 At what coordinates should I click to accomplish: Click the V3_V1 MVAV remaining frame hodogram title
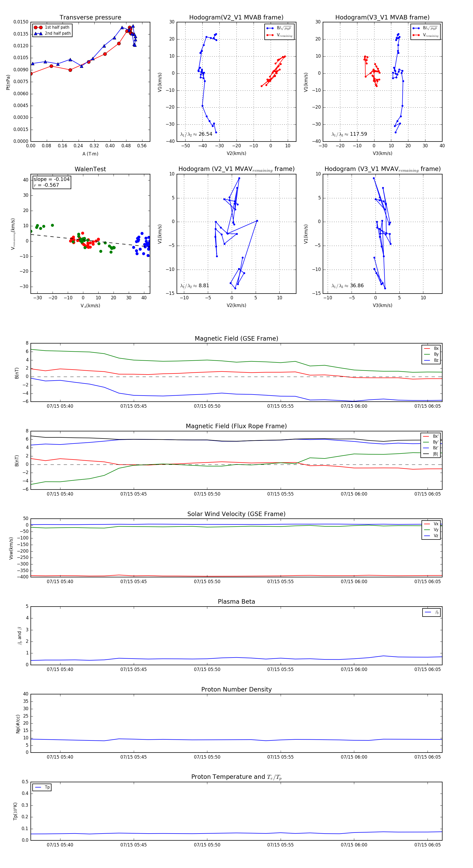coord(382,169)
